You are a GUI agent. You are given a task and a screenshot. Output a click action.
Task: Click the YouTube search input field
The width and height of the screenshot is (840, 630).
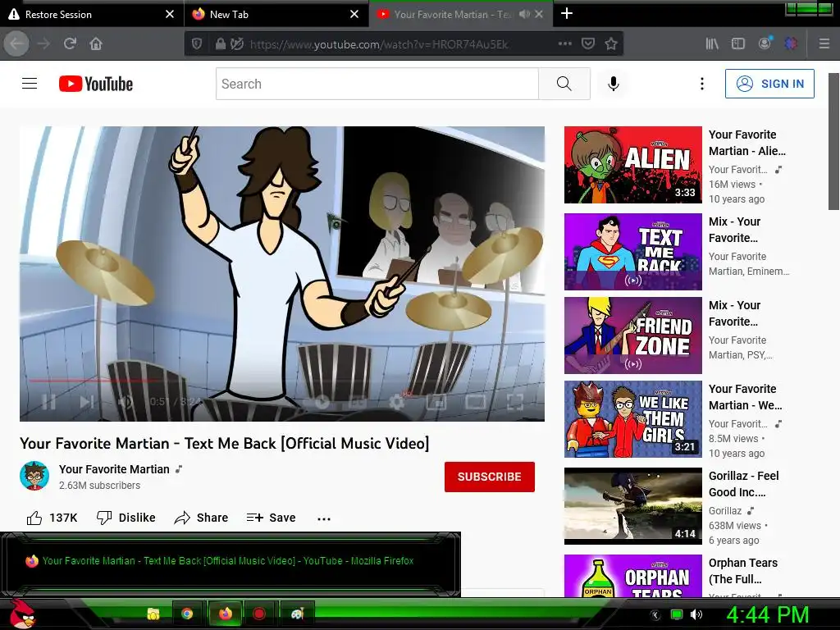377,84
